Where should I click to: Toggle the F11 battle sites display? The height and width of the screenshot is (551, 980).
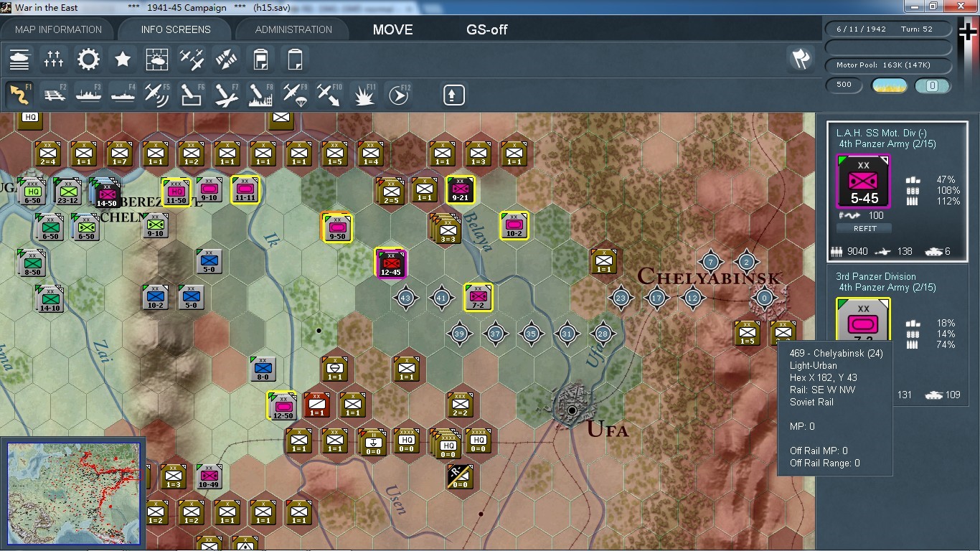point(364,95)
